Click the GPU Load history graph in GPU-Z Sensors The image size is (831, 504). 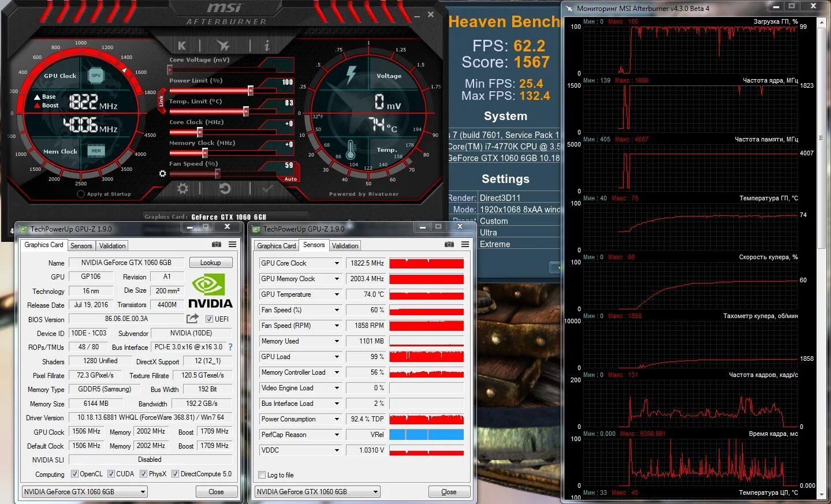427,357
